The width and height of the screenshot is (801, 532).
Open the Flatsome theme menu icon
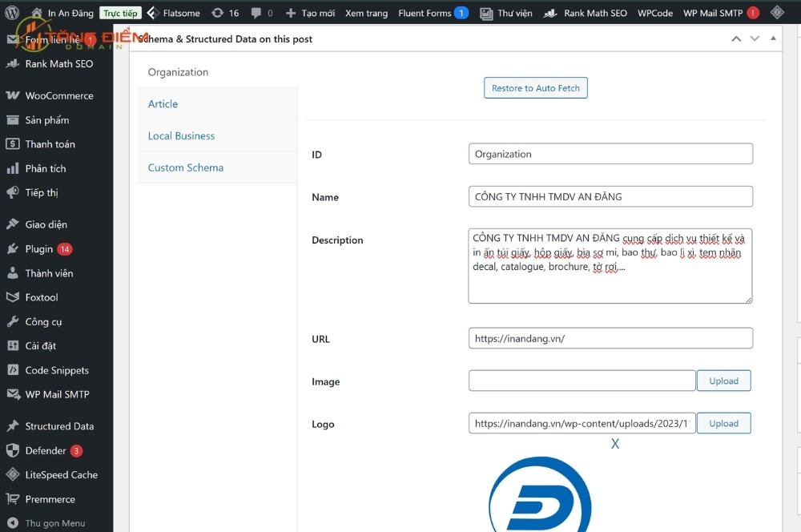pyautogui.click(x=152, y=13)
